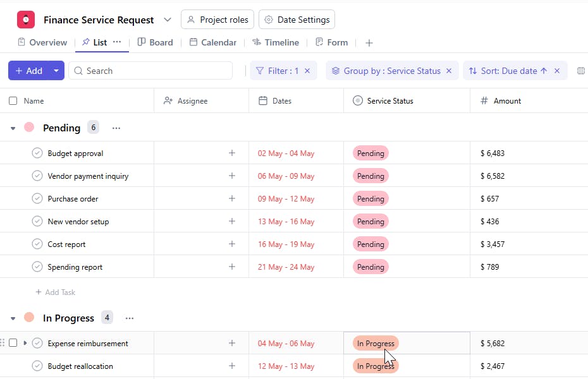Viewport: 588px width, 379px height.
Task: Expand Expense reimbursement subtasks
Action: (25, 343)
